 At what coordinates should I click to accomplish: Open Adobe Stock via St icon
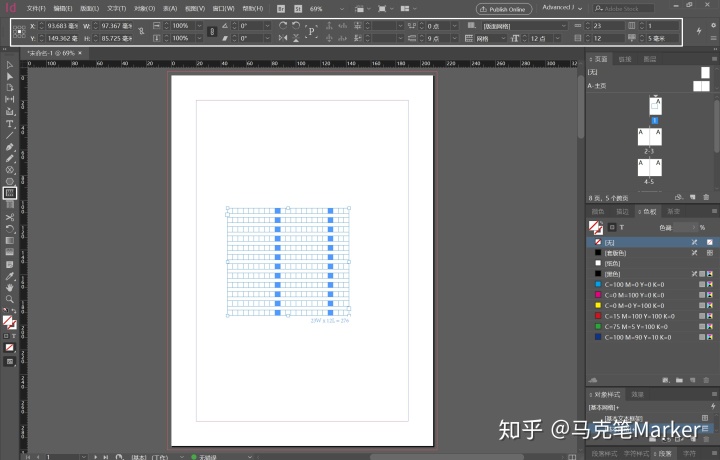coord(298,9)
